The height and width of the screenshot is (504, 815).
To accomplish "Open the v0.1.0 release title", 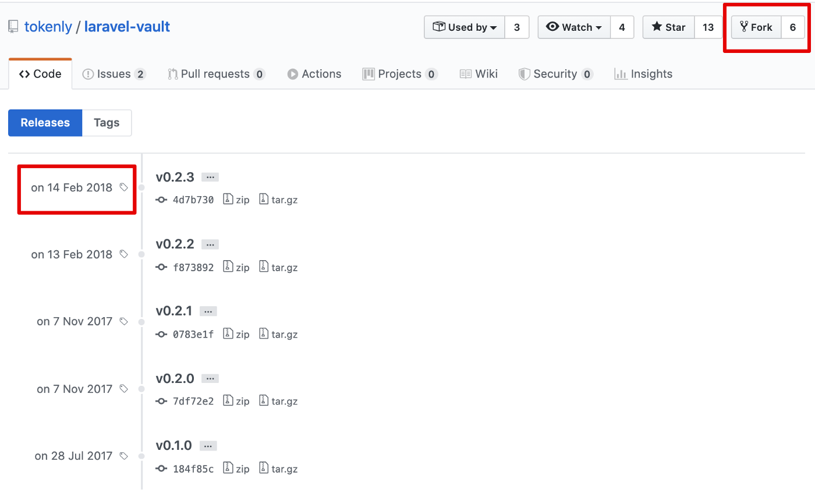I will tap(173, 445).
